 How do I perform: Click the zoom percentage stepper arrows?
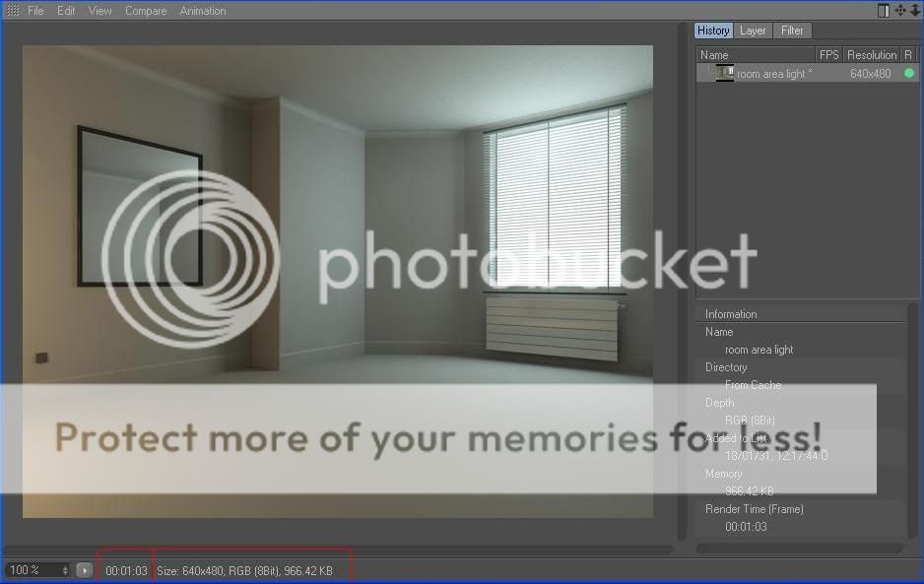[x=65, y=570]
